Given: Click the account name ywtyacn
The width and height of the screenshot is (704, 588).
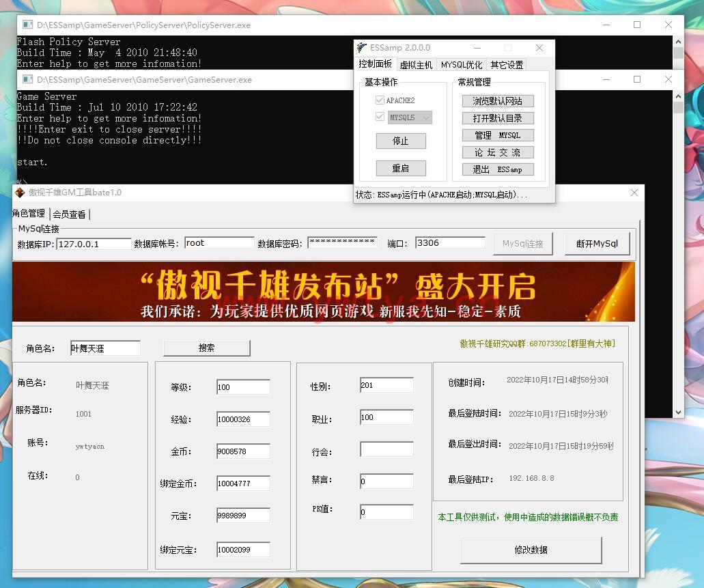Looking at the screenshot, I should tap(90, 446).
